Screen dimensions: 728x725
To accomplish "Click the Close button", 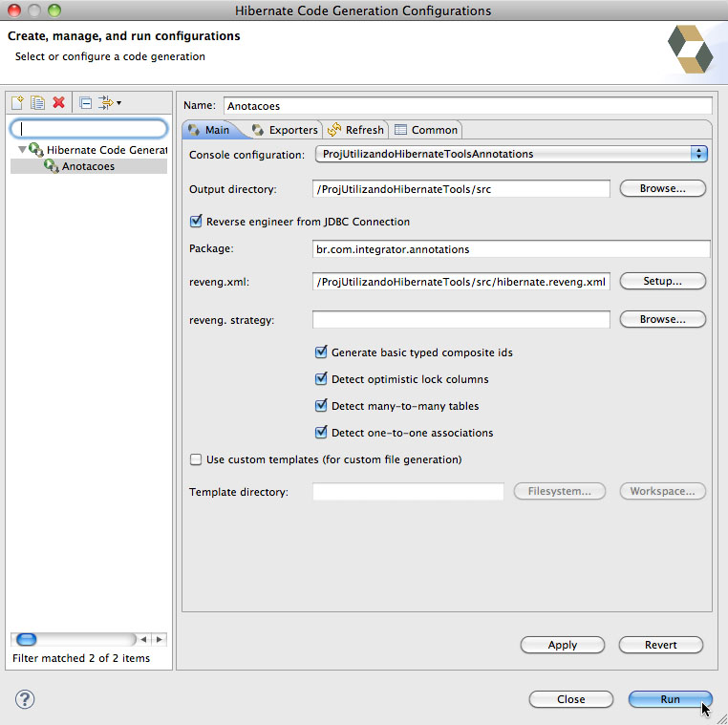I will point(571,699).
